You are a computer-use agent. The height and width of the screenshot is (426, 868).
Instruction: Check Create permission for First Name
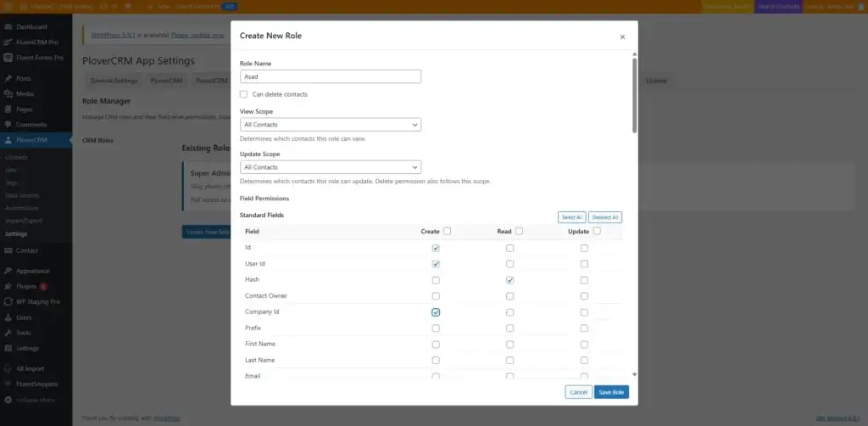click(436, 345)
